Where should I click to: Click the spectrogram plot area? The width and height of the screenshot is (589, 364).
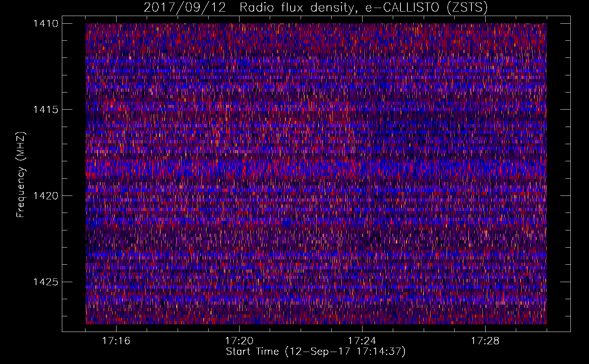(316, 174)
